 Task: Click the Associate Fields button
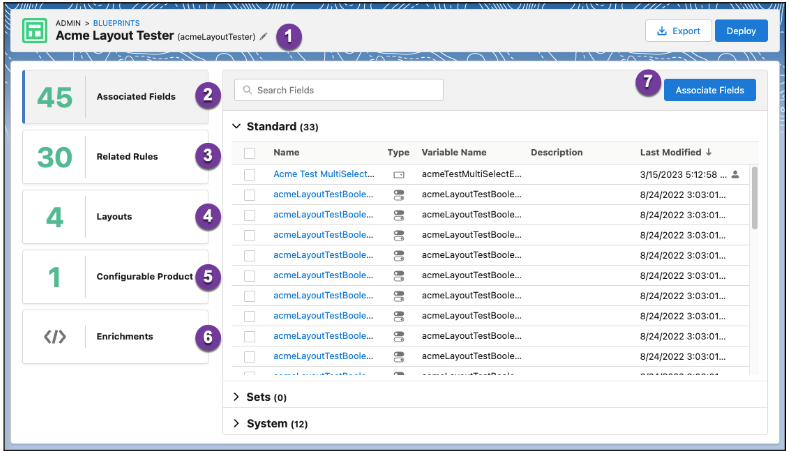pyautogui.click(x=709, y=90)
